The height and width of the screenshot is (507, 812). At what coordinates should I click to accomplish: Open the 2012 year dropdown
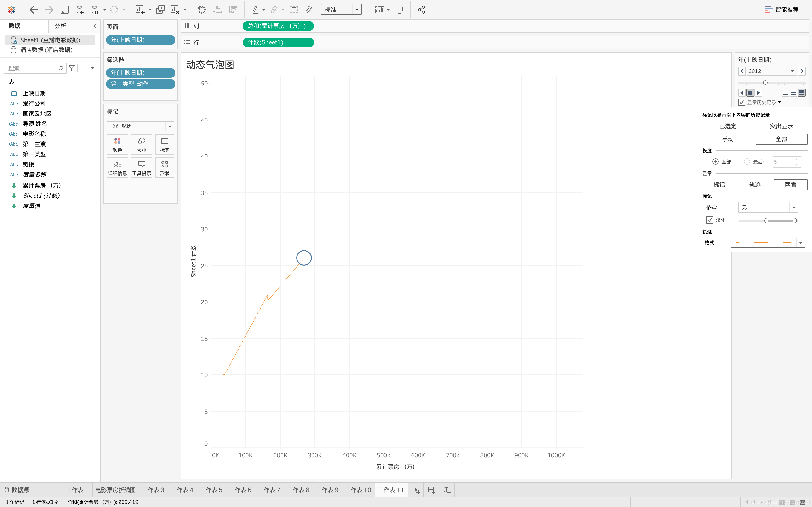pos(792,71)
